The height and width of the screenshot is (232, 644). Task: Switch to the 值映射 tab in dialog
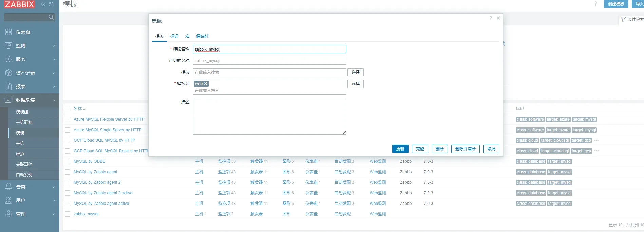coord(202,36)
